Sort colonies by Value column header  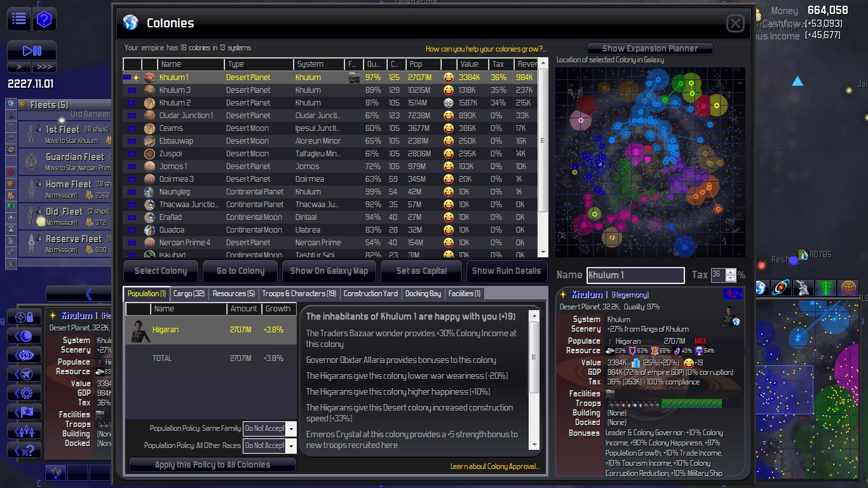point(473,64)
